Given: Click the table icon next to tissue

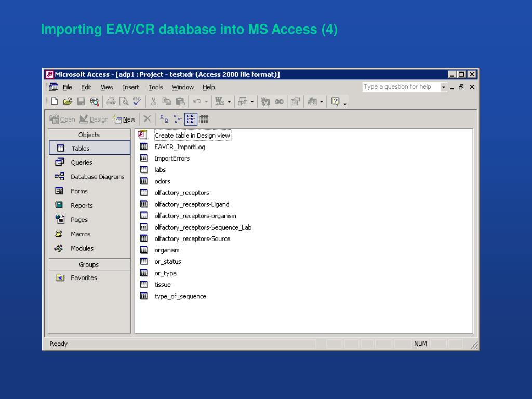Looking at the screenshot, I should point(144,284).
